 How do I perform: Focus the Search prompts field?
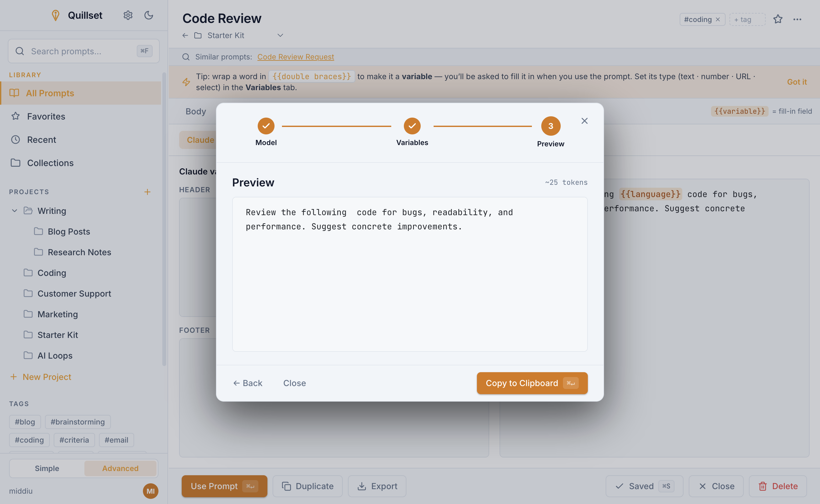(x=83, y=51)
